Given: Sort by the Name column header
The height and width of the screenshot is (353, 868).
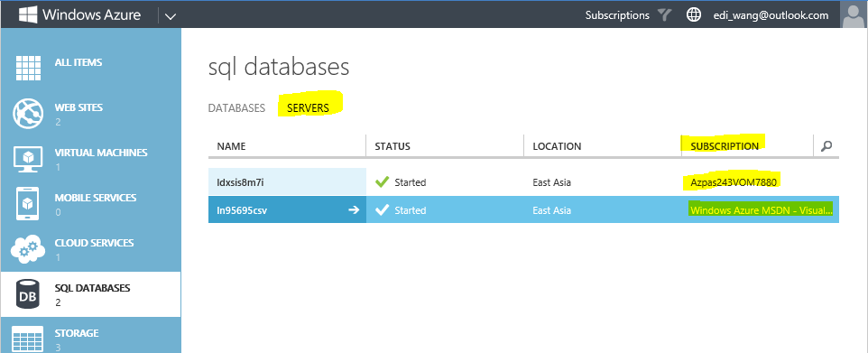Looking at the screenshot, I should click(231, 146).
